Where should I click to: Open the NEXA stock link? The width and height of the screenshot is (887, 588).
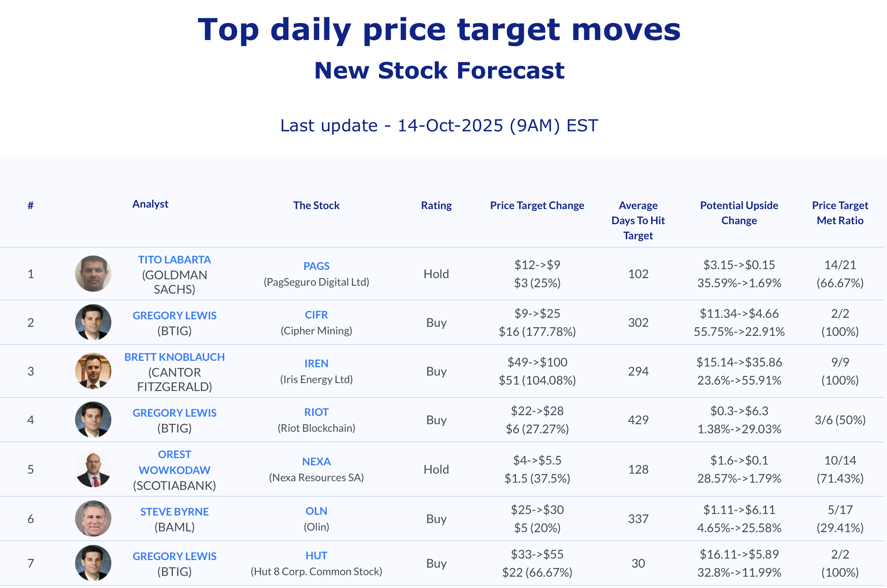pyautogui.click(x=316, y=462)
